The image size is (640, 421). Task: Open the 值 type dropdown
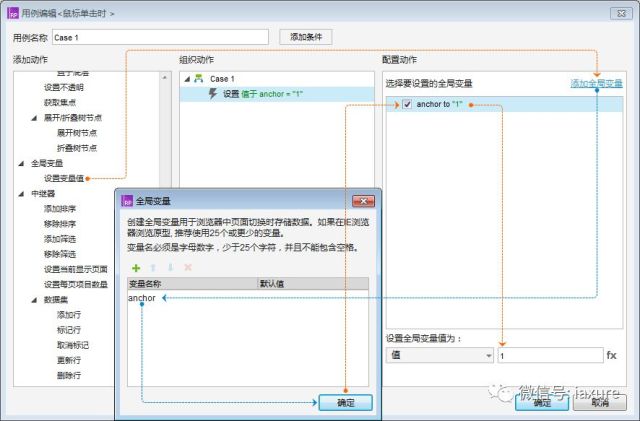tap(440, 355)
